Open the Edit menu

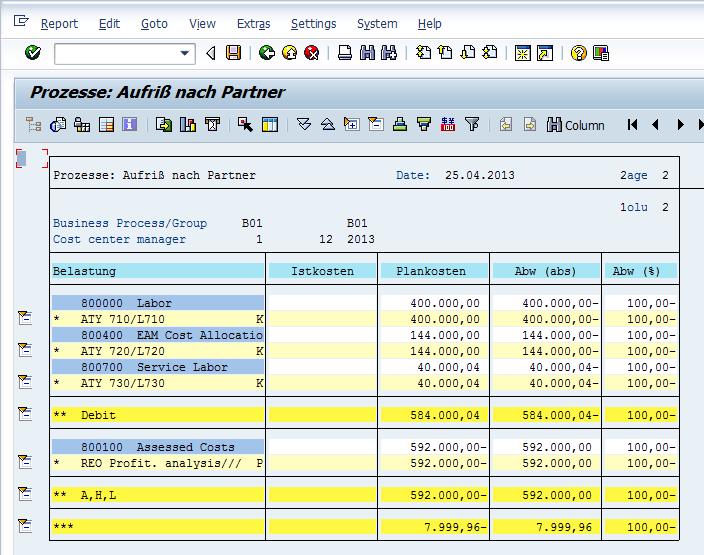109,23
